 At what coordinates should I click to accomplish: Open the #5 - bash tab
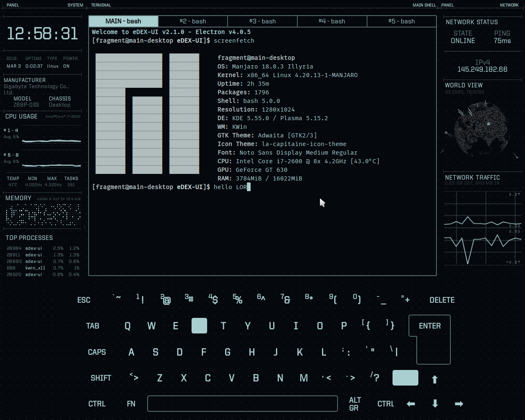(402, 21)
